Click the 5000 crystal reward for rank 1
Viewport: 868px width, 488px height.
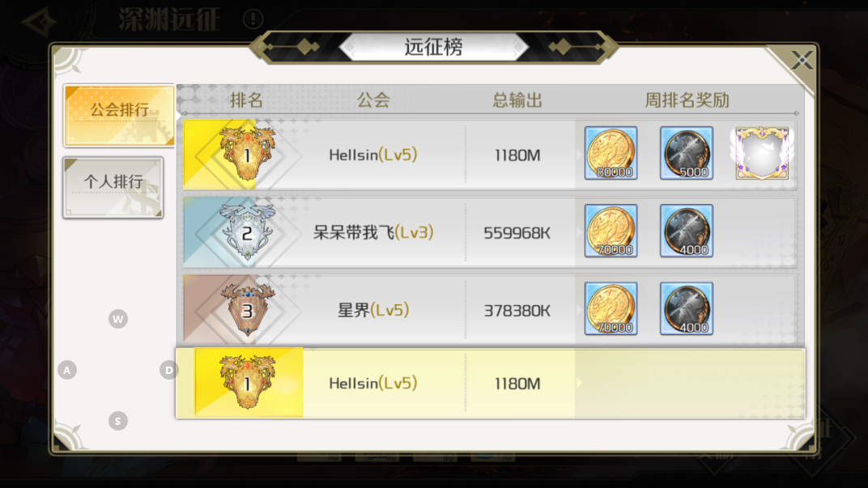pos(687,153)
